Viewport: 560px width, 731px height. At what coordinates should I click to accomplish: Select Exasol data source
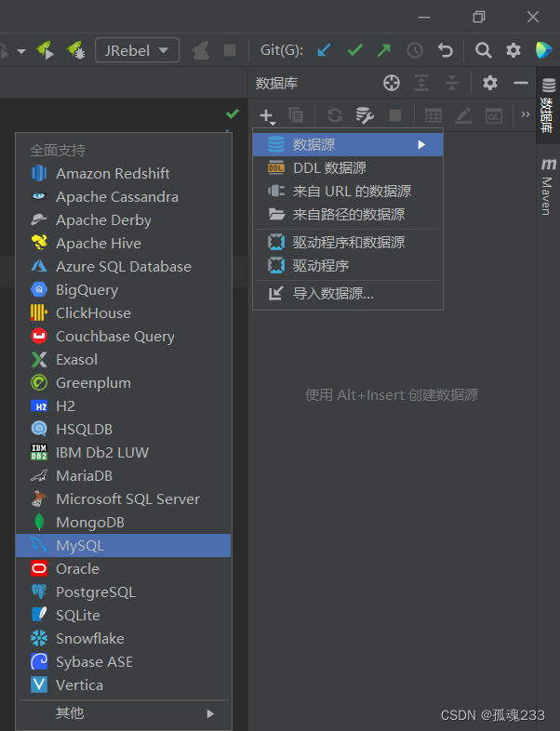tap(123, 359)
